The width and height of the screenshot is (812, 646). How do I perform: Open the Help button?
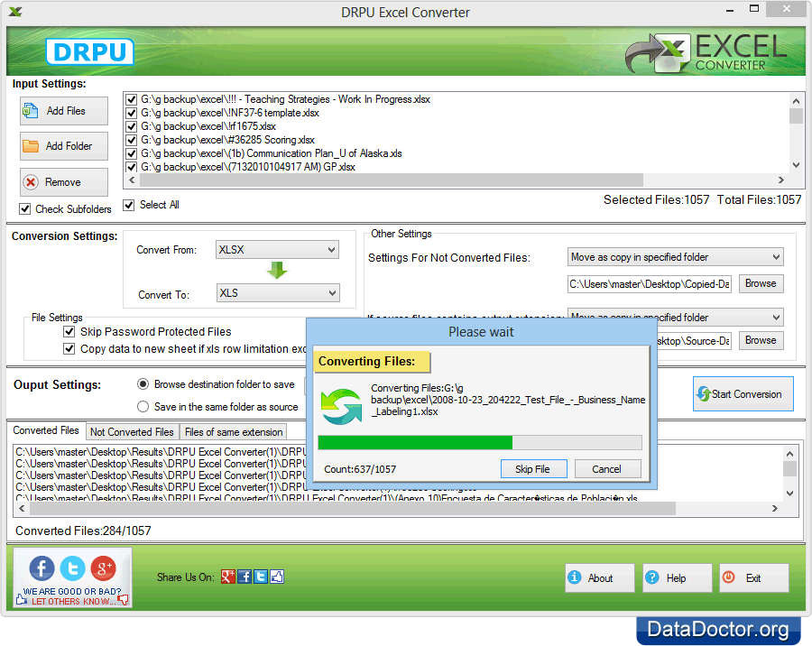(677, 577)
